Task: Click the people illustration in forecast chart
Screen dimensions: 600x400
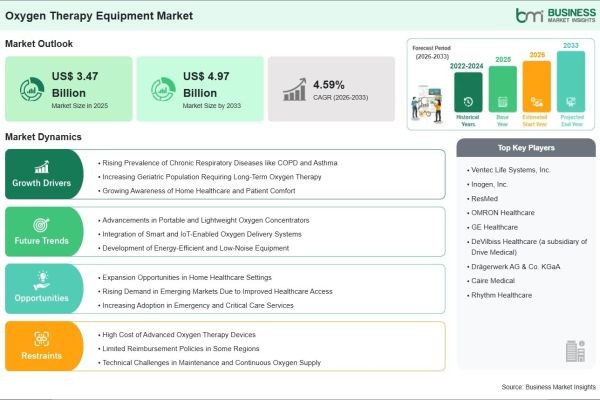Action: click(x=427, y=104)
